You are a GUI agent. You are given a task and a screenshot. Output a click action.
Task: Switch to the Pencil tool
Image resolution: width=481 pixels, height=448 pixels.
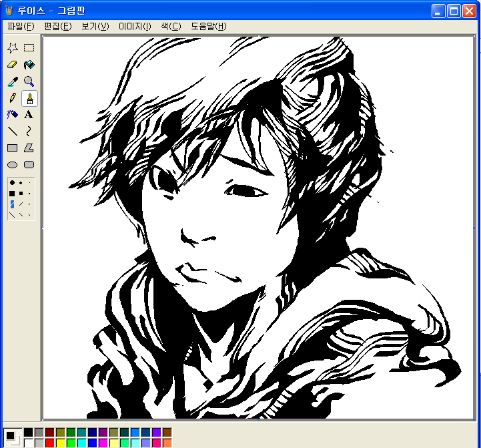12,98
